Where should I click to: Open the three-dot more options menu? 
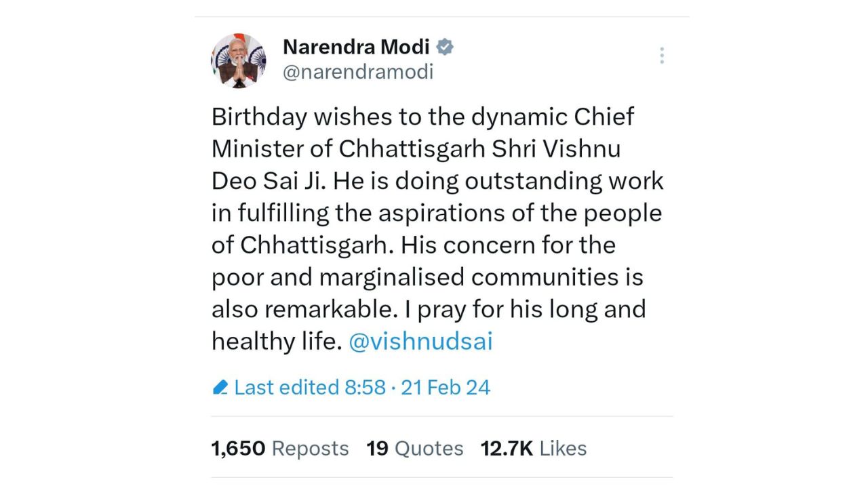661,56
